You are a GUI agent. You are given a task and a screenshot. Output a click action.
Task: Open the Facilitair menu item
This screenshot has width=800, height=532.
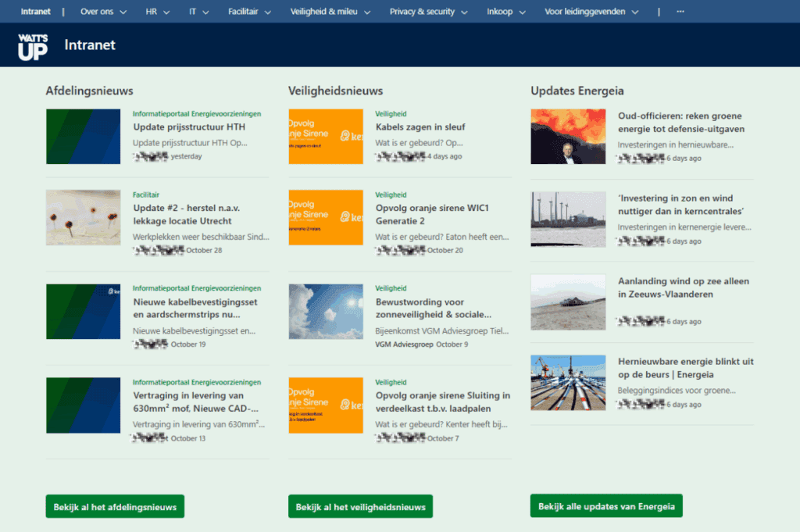click(243, 11)
